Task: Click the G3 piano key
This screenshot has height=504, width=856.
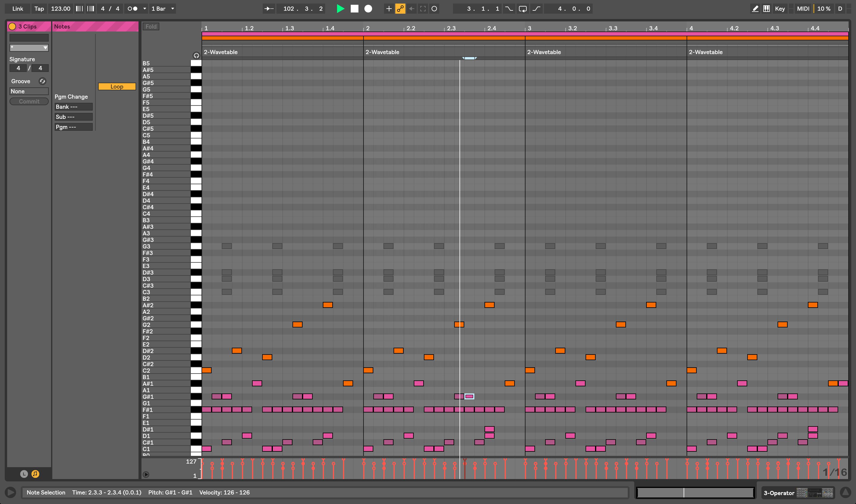Action: (x=196, y=246)
